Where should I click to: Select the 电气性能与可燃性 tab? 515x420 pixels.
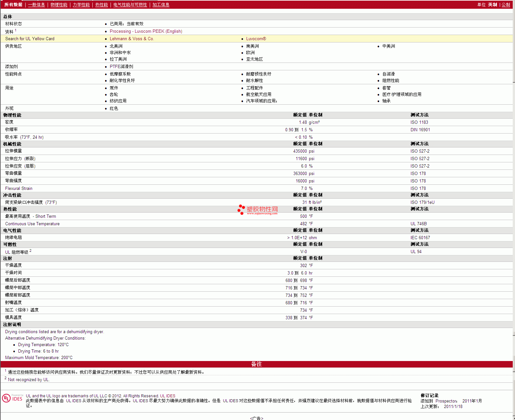pyautogui.click(x=130, y=5)
